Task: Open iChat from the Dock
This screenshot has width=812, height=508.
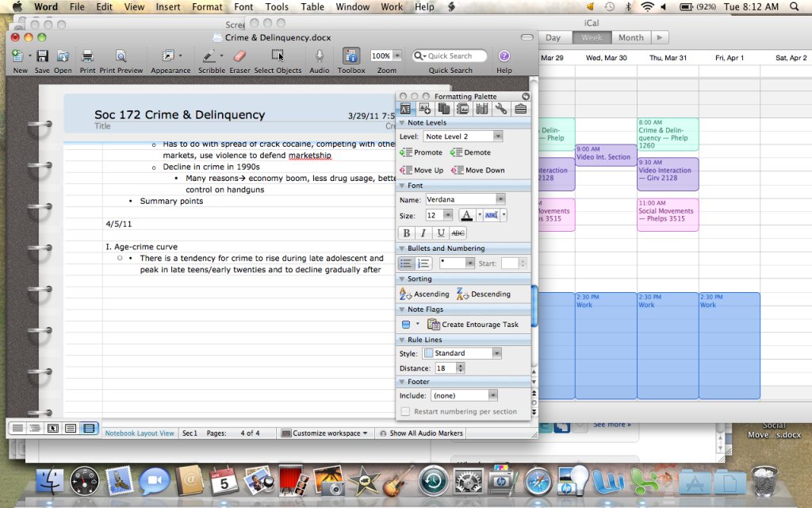Action: pyautogui.click(x=155, y=480)
